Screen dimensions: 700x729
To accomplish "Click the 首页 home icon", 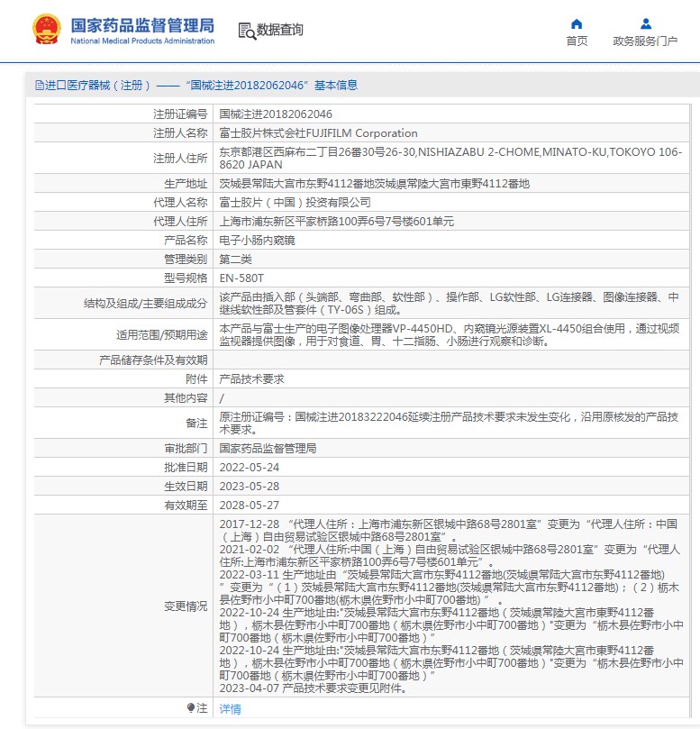I will tap(577, 23).
